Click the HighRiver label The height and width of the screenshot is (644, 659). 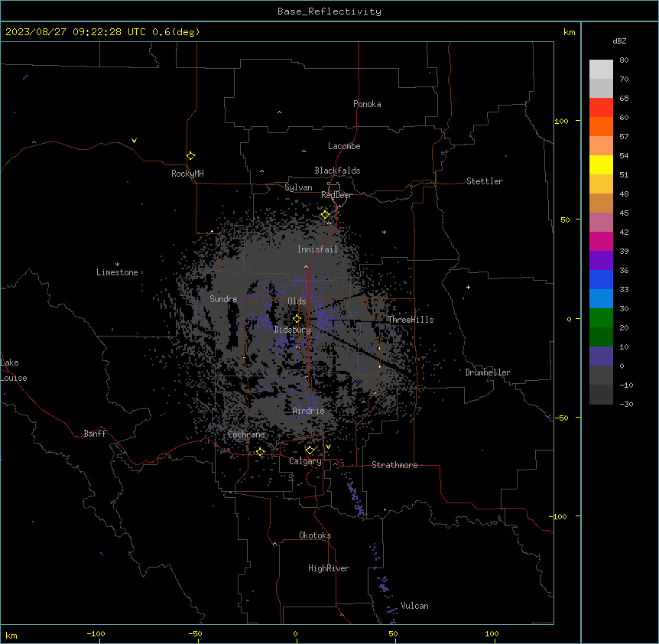(x=329, y=568)
